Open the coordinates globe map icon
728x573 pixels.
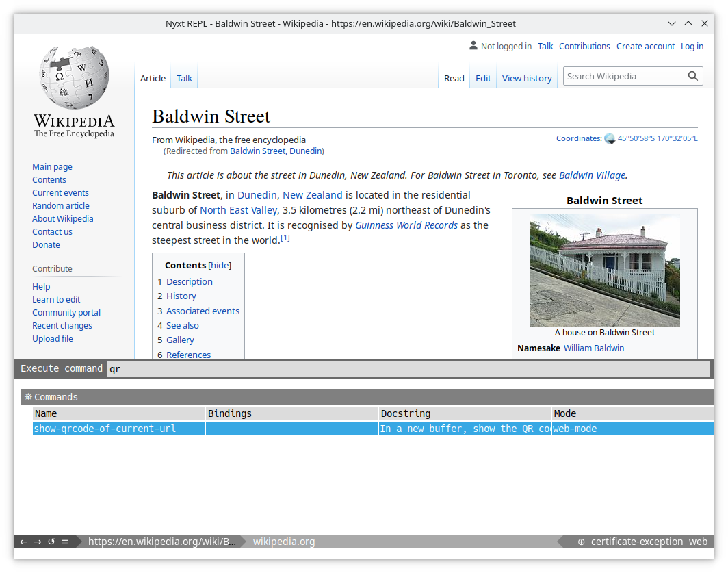coord(610,138)
